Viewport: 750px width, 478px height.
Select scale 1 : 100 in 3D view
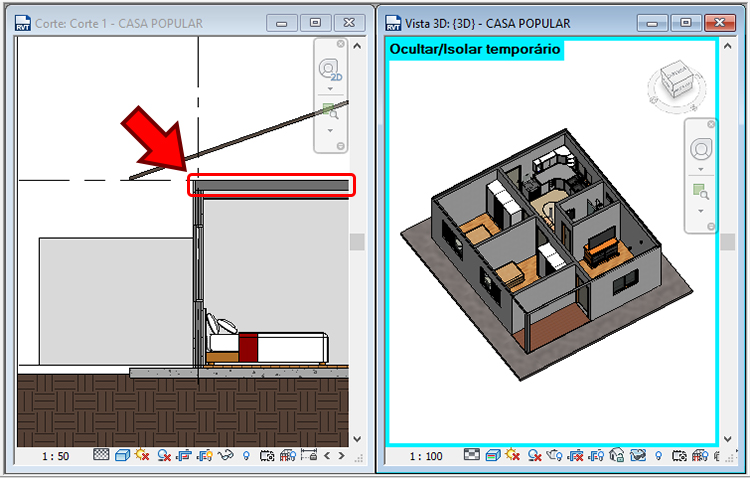tap(426, 456)
